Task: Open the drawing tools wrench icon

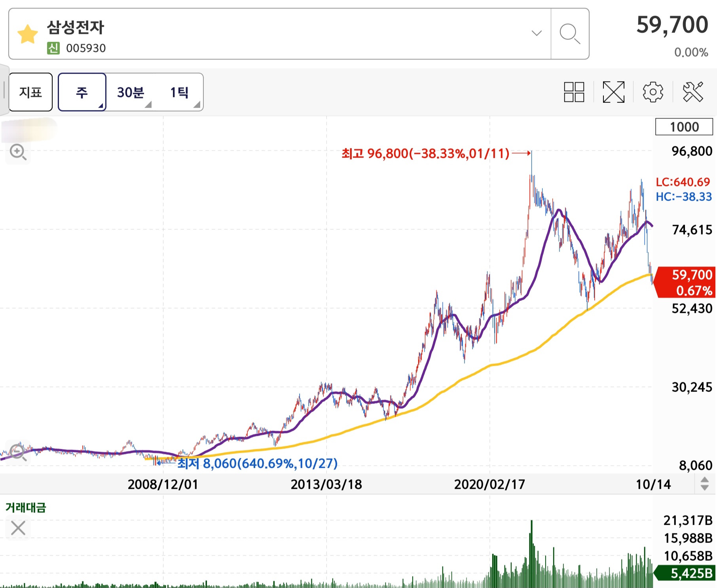Action: point(693,92)
